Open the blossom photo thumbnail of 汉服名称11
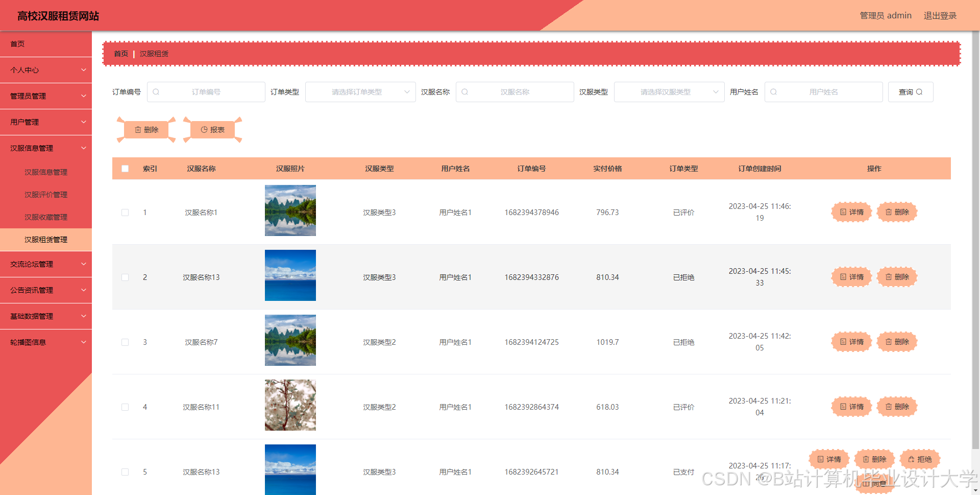This screenshot has width=980, height=495. [290, 405]
